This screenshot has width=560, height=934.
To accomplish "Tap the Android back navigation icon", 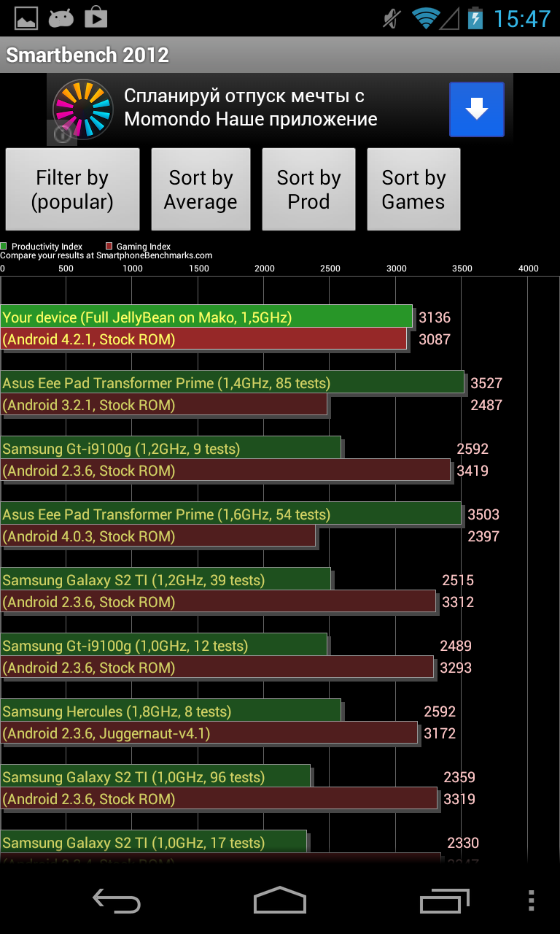I will pos(117,902).
